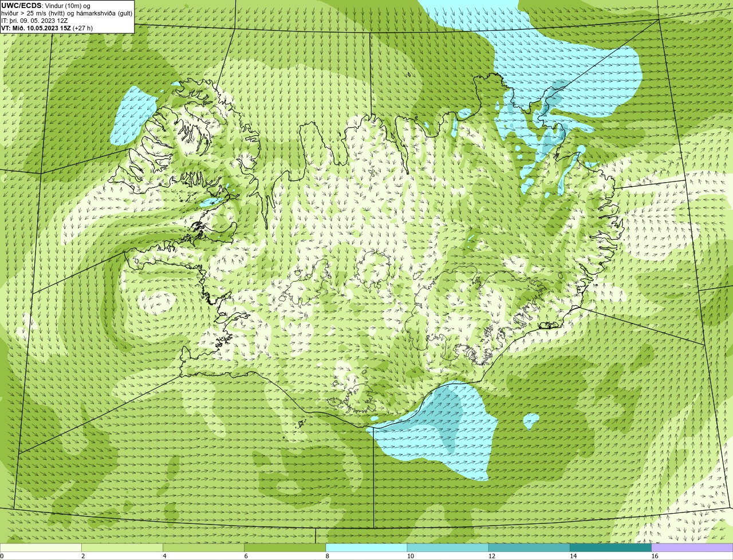This screenshot has width=733, height=560.
Task: Click the cyan wind patch northwest of the Westfjords
Action: point(133,115)
